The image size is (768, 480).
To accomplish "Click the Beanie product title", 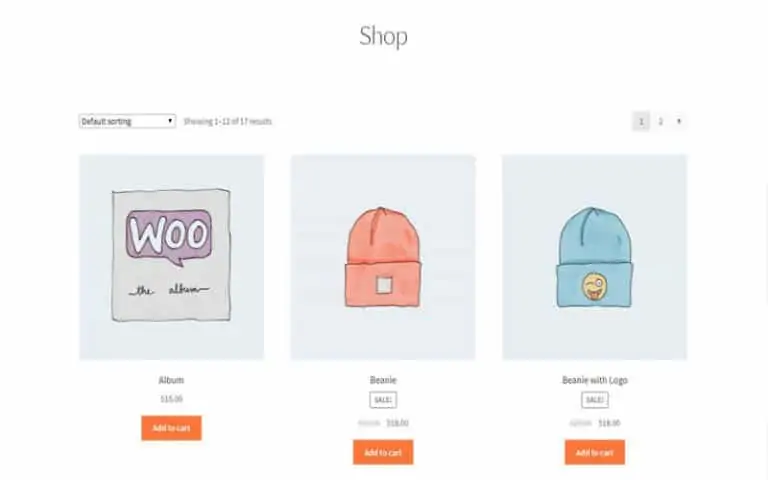I will pyautogui.click(x=383, y=380).
